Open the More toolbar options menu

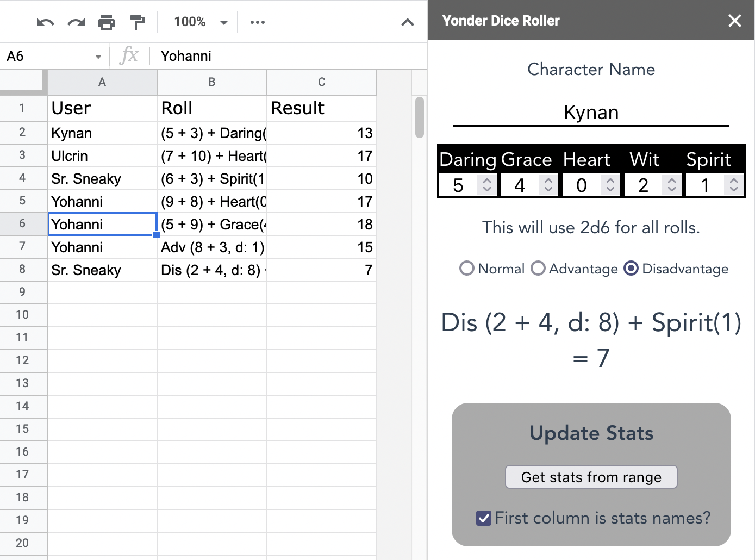coord(258,22)
